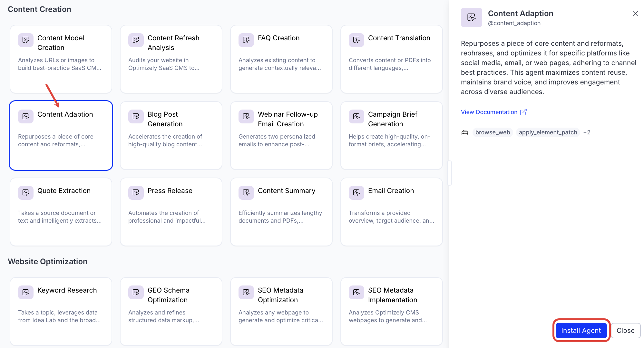Click the external link icon after View Documentation
Image resolution: width=644 pixels, height=348 pixels.
(523, 112)
